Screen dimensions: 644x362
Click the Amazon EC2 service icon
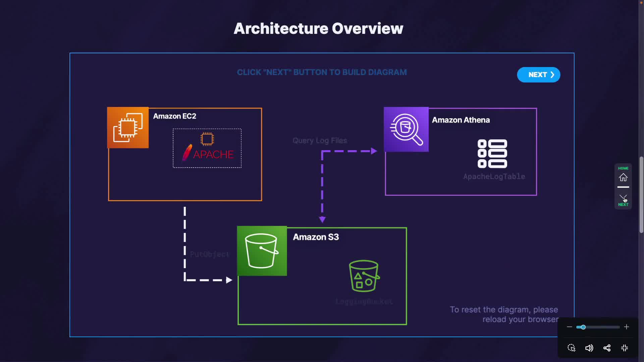point(128,128)
